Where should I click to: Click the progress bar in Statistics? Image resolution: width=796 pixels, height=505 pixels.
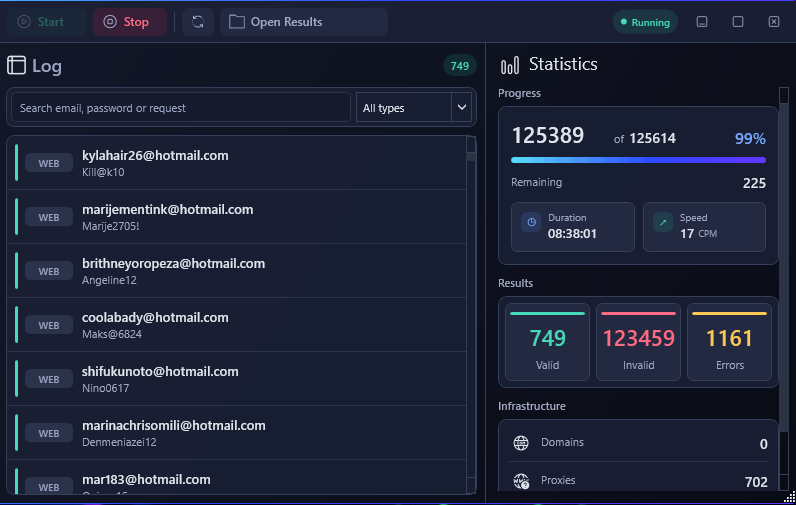point(638,160)
